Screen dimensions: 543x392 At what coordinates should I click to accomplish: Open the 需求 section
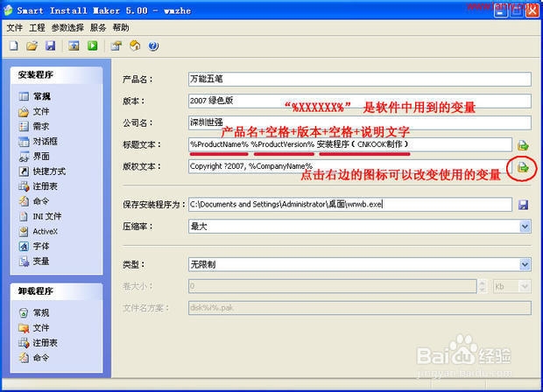[34, 126]
